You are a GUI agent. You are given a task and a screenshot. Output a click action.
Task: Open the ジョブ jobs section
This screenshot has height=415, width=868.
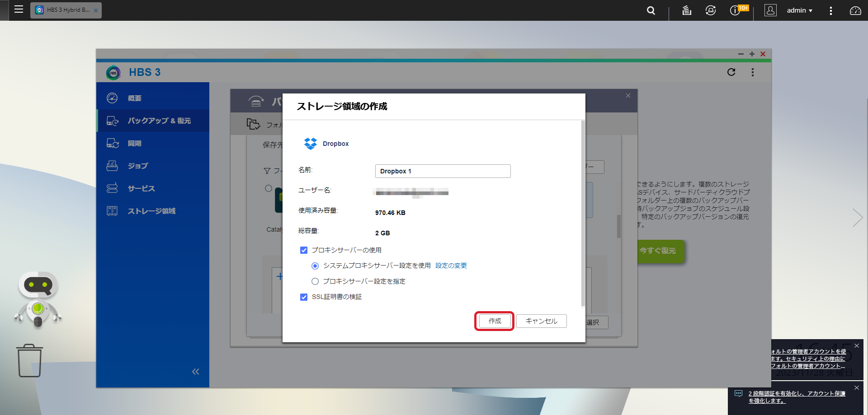pyautogui.click(x=153, y=166)
